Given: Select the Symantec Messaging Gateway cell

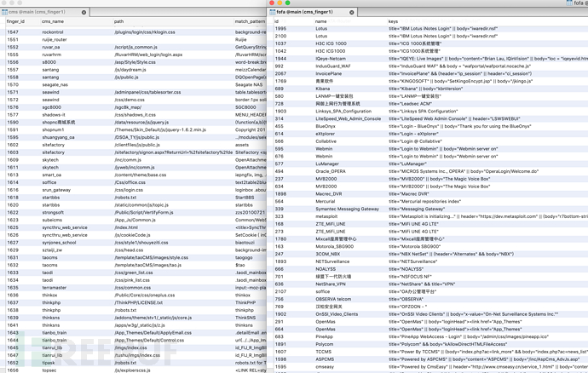Looking at the screenshot, I should (x=347, y=209).
